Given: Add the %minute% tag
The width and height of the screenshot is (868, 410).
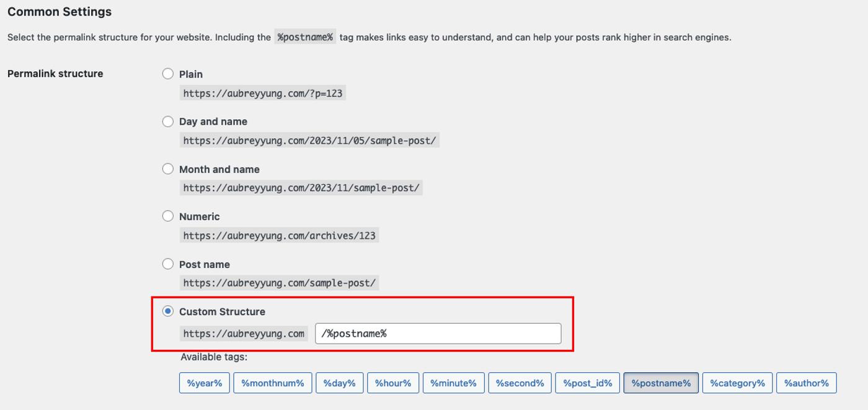Looking at the screenshot, I should tap(453, 383).
